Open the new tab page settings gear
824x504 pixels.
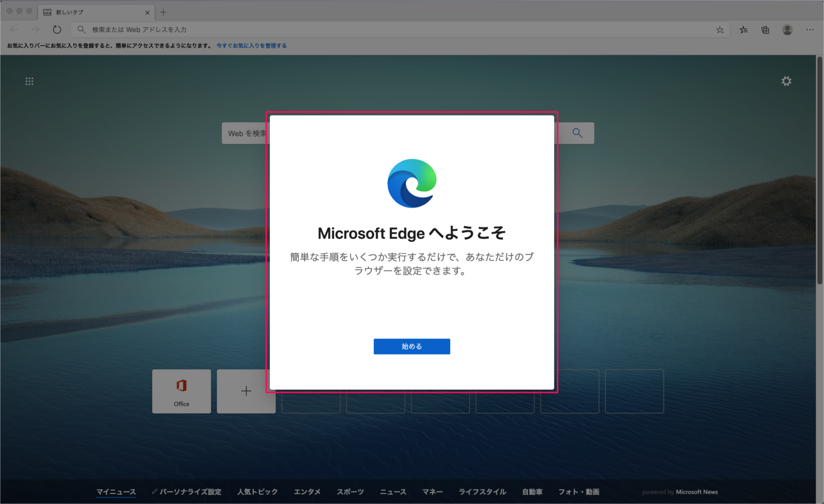point(786,80)
